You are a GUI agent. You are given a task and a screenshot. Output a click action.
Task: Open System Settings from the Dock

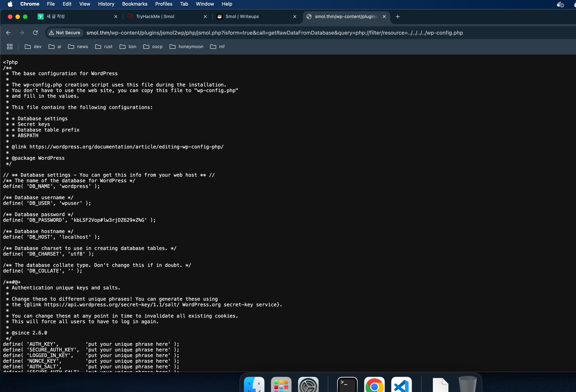[308, 384]
